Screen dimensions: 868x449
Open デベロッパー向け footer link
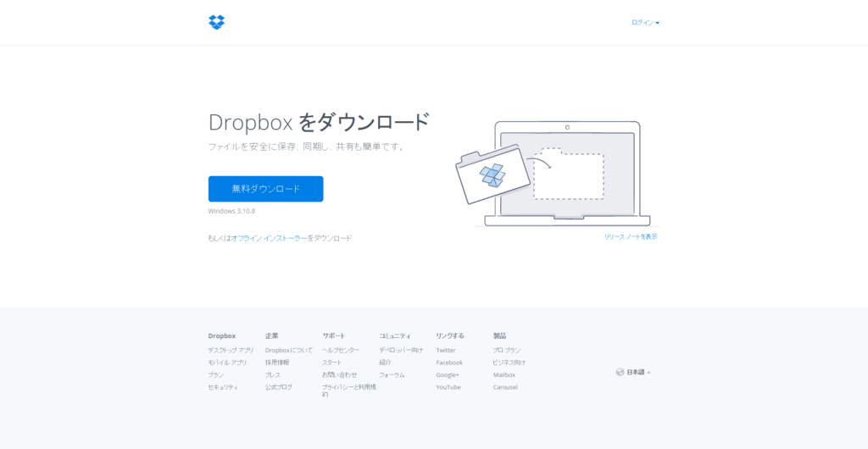(x=401, y=350)
